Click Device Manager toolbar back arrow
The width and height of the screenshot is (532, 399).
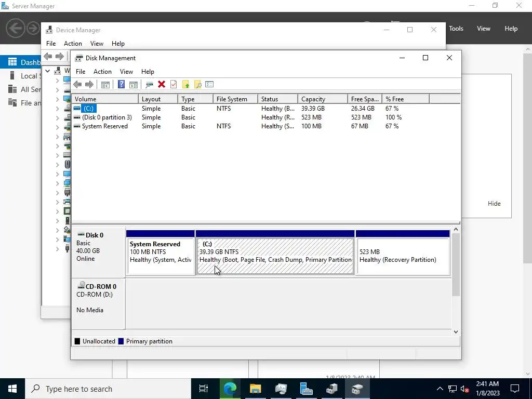click(x=48, y=56)
